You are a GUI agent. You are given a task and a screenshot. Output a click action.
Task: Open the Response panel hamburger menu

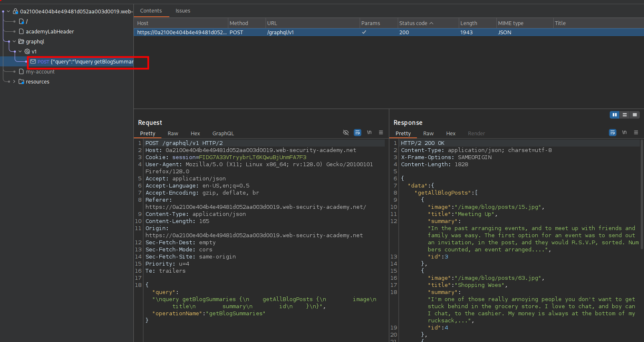(x=636, y=132)
